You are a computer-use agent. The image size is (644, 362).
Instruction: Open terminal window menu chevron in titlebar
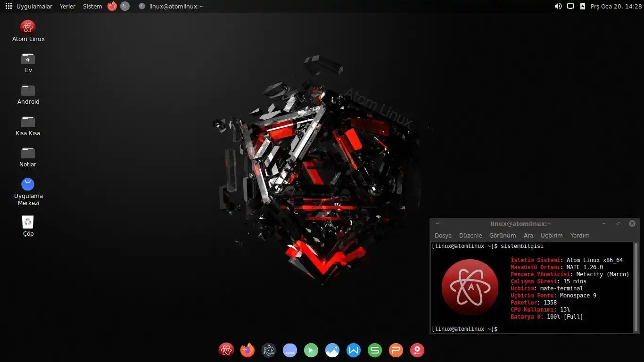tap(438, 223)
